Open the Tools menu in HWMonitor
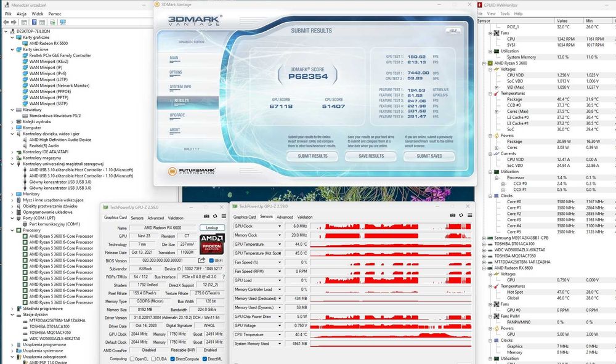The width and height of the screenshot is (616, 364). click(505, 14)
